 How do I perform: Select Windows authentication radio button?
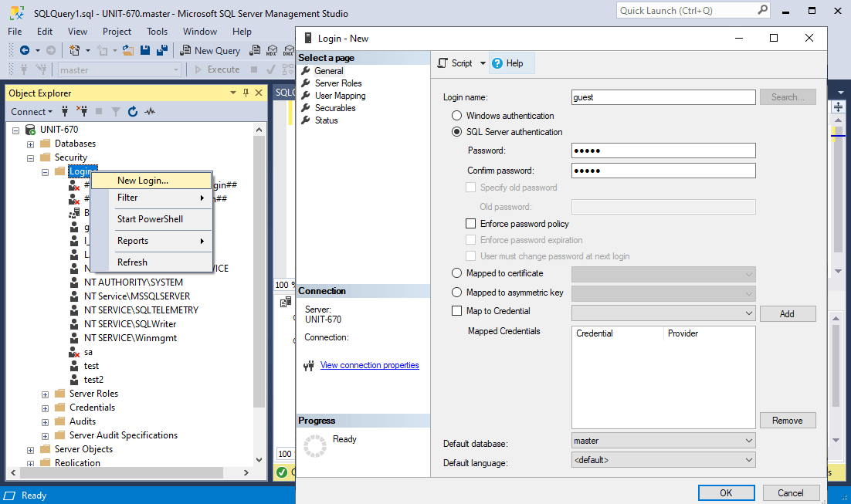(x=457, y=116)
